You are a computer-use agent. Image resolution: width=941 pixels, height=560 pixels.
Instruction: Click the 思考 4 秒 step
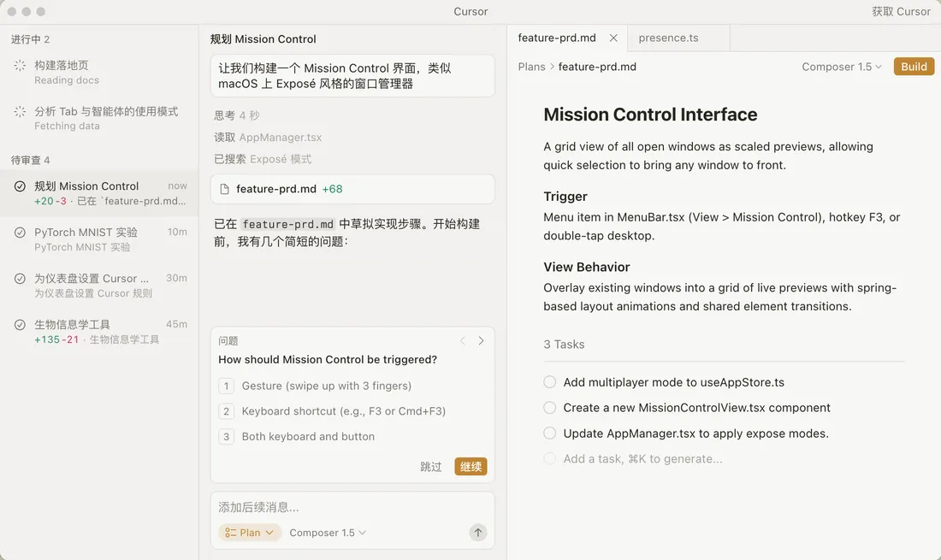pyautogui.click(x=237, y=115)
